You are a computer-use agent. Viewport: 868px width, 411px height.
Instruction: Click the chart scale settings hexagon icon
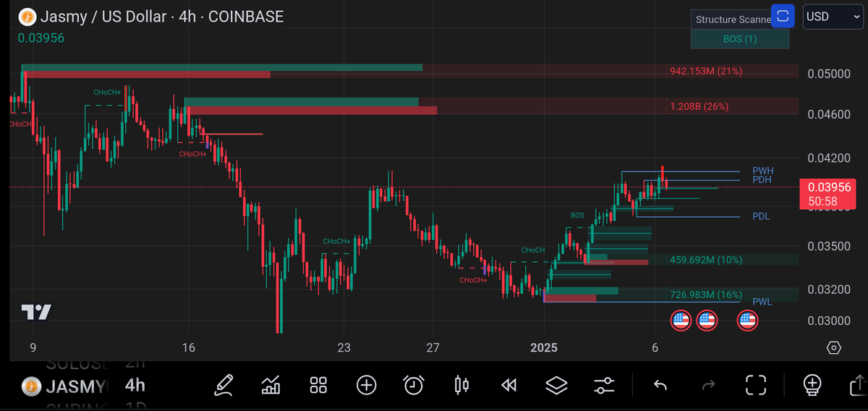click(x=833, y=348)
